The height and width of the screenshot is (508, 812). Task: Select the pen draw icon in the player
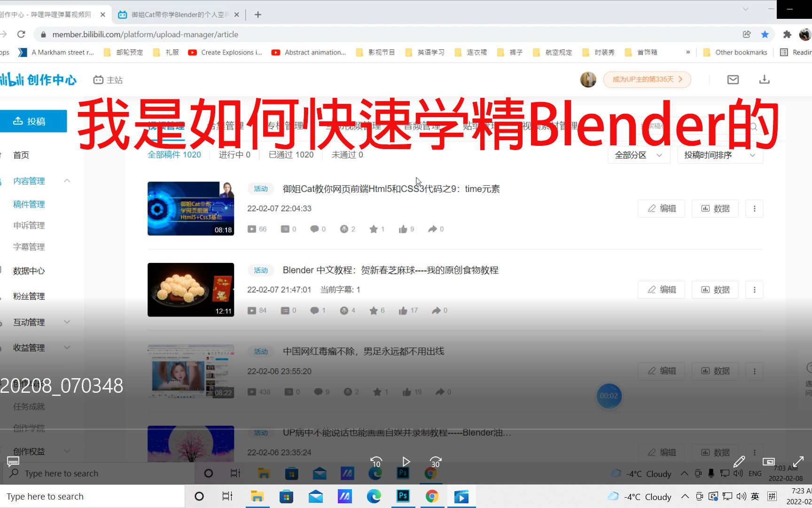point(739,461)
